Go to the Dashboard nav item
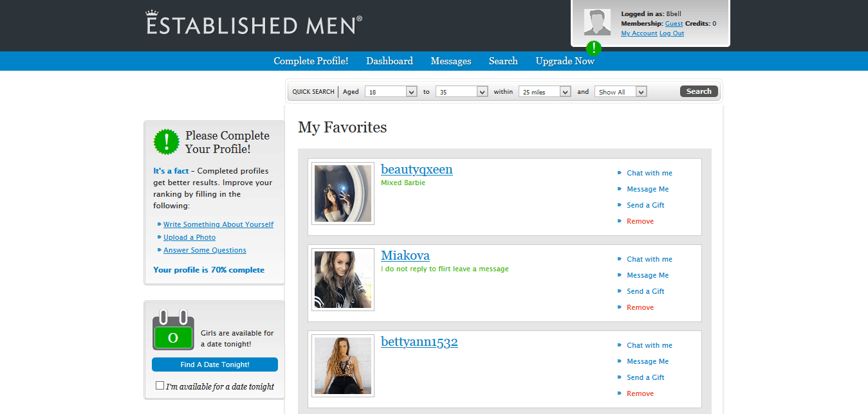This screenshot has width=868, height=414. point(389,61)
